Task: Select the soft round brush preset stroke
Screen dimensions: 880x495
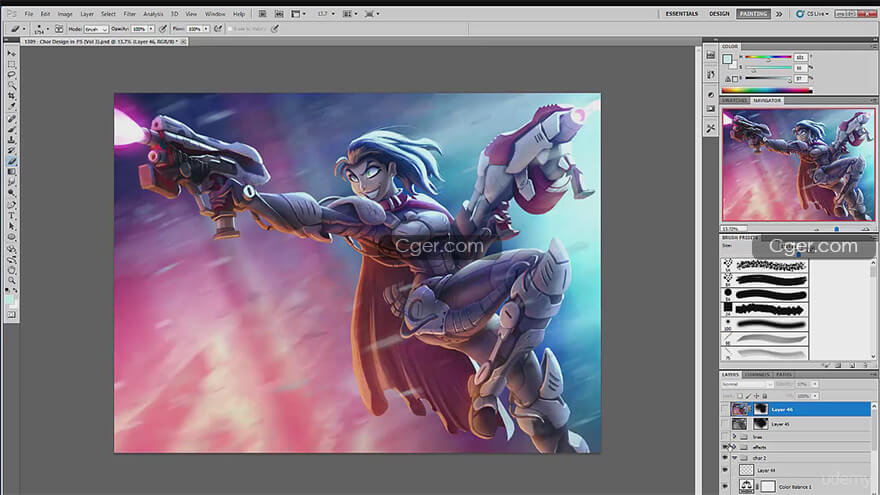Action: click(770, 324)
